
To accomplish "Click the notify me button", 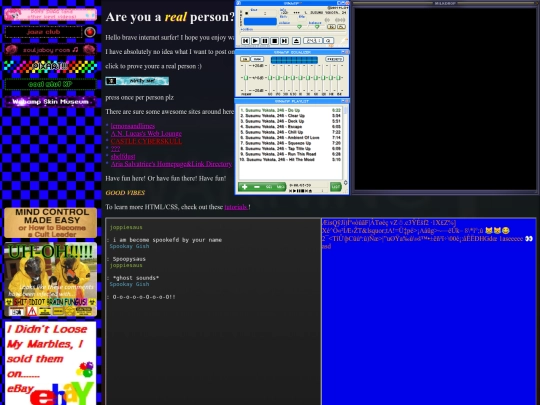I will (137, 81).
